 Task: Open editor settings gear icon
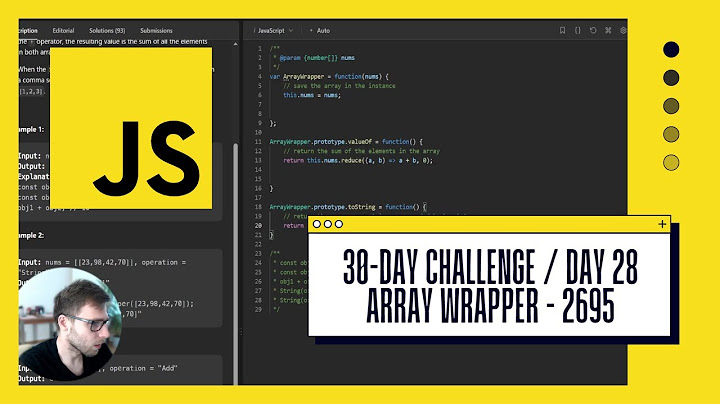623,30
